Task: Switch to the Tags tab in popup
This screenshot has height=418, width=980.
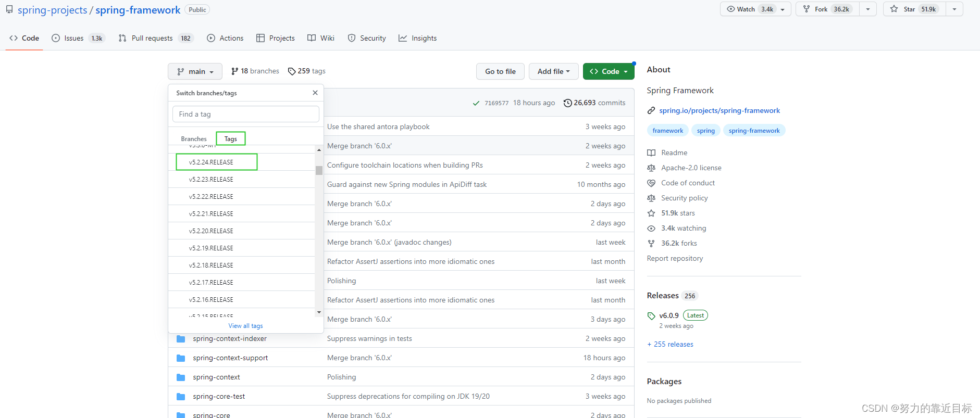Action: coord(231,139)
